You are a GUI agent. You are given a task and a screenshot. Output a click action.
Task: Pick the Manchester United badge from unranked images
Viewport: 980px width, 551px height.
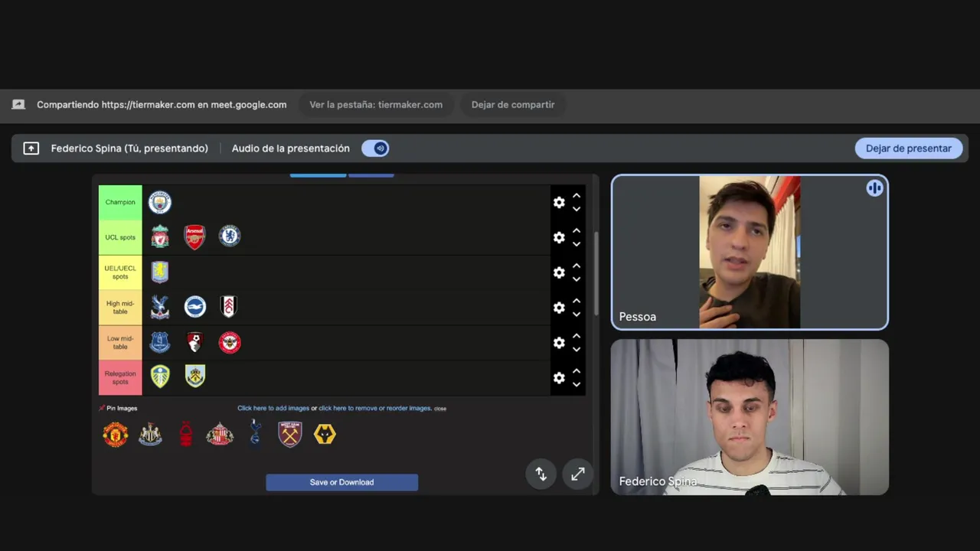point(116,435)
